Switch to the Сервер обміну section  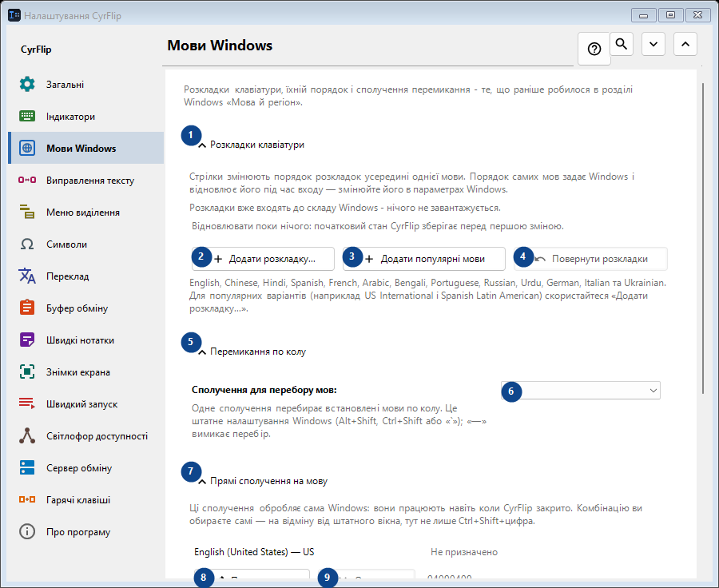[85, 468]
